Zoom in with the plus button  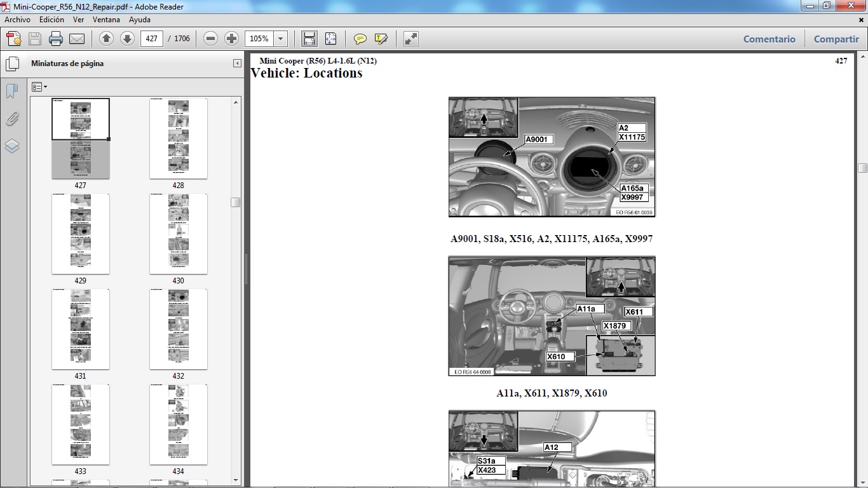click(231, 39)
